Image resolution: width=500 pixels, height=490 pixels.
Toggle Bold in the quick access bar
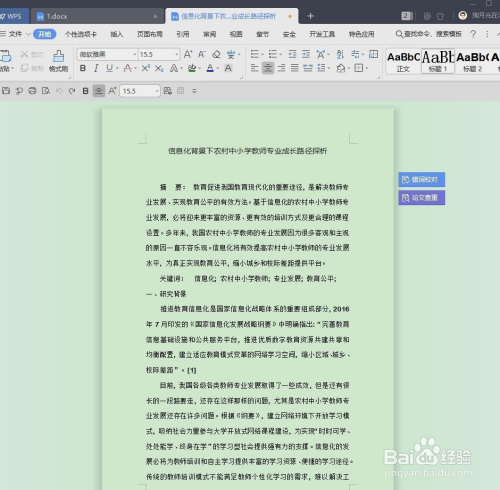click(85, 91)
